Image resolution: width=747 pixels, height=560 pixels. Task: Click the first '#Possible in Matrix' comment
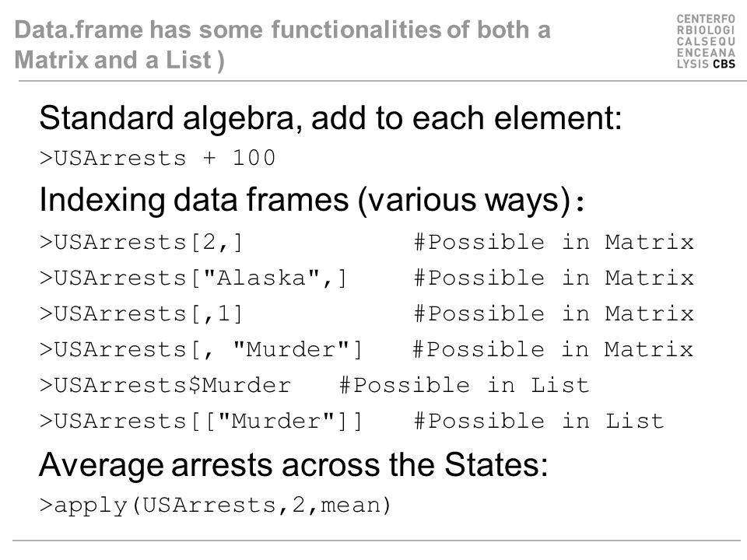pos(553,242)
